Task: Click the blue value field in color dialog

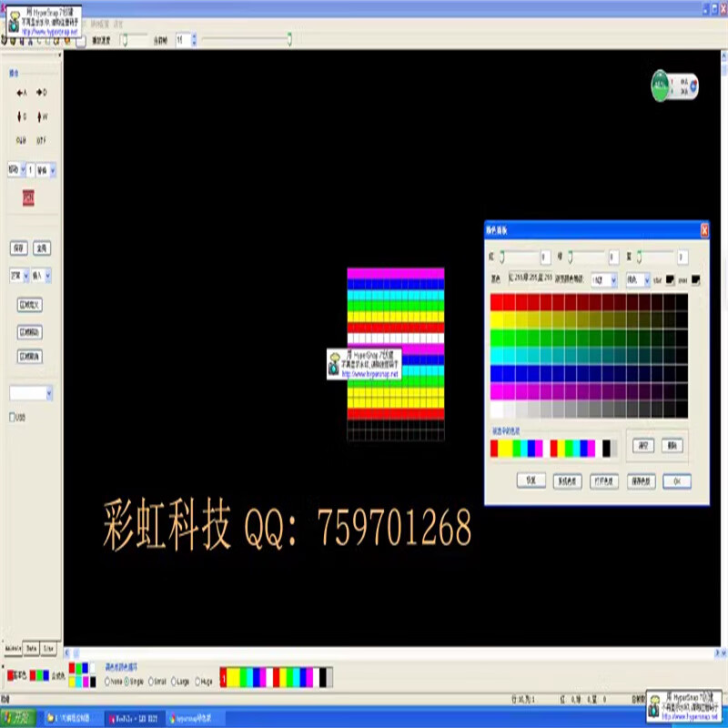Action: click(682, 257)
